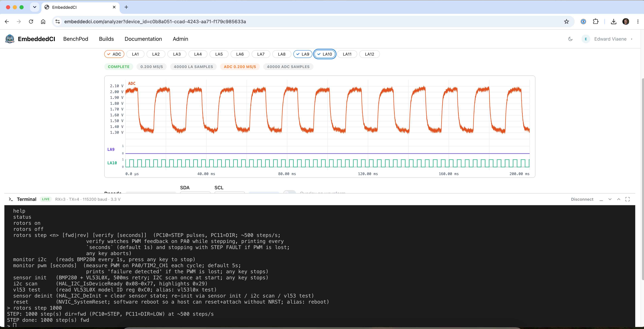
Task: Shrink terminal with the down chevron
Action: [610, 199]
